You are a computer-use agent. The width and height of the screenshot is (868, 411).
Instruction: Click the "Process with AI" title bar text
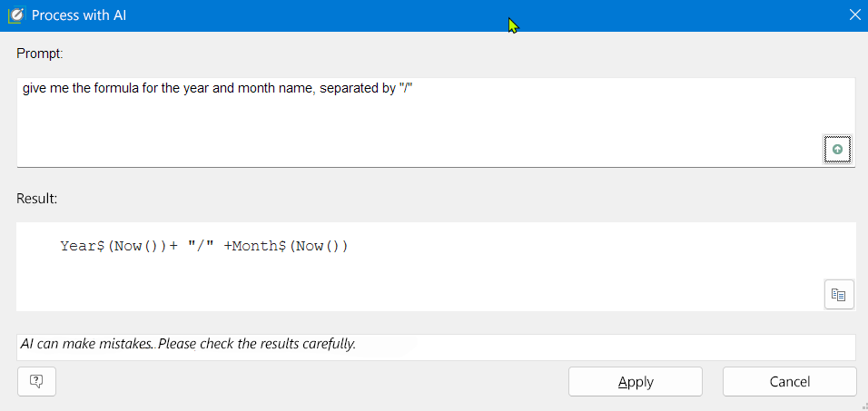click(x=79, y=15)
